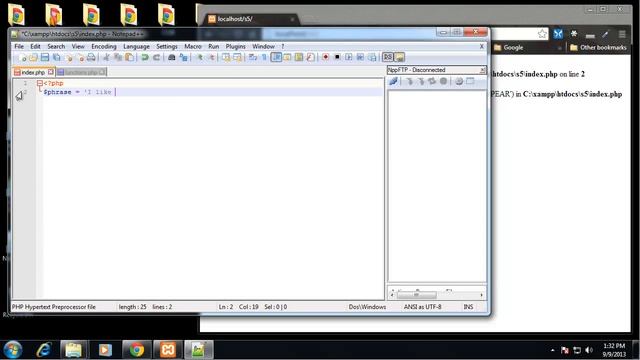Open the Plugins menu
Screen dimensions: 640x360
236,47
